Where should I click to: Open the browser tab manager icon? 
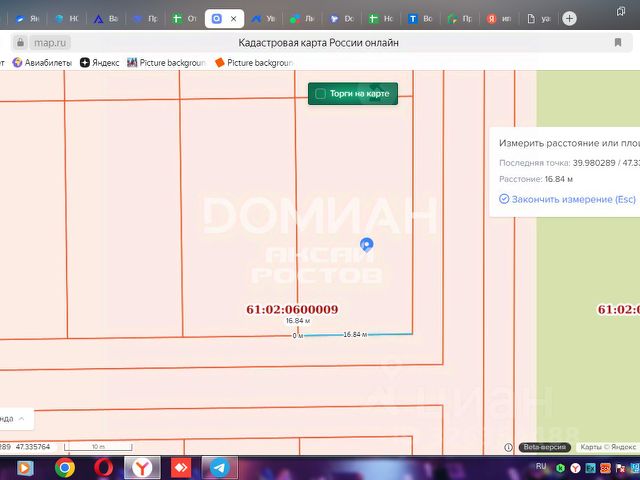click(x=621, y=11)
